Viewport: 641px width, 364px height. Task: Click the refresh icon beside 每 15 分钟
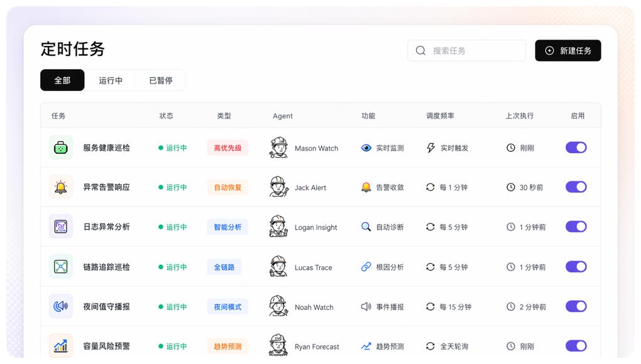[430, 306]
